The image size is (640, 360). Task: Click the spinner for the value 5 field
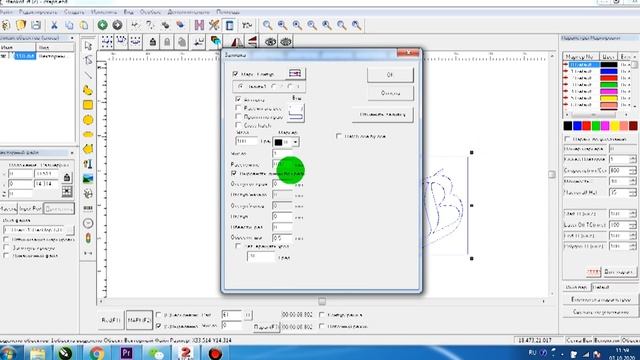pyautogui.click(x=632, y=159)
